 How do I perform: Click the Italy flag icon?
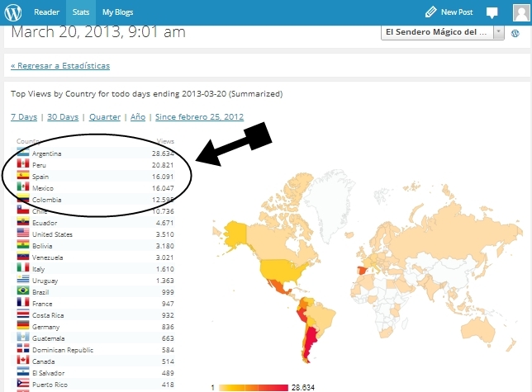pos(22,269)
